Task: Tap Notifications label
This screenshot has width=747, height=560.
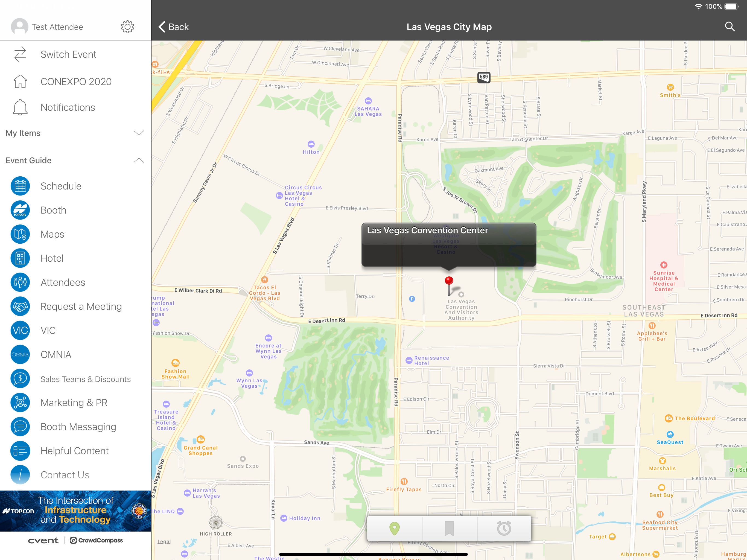Action: (x=68, y=107)
